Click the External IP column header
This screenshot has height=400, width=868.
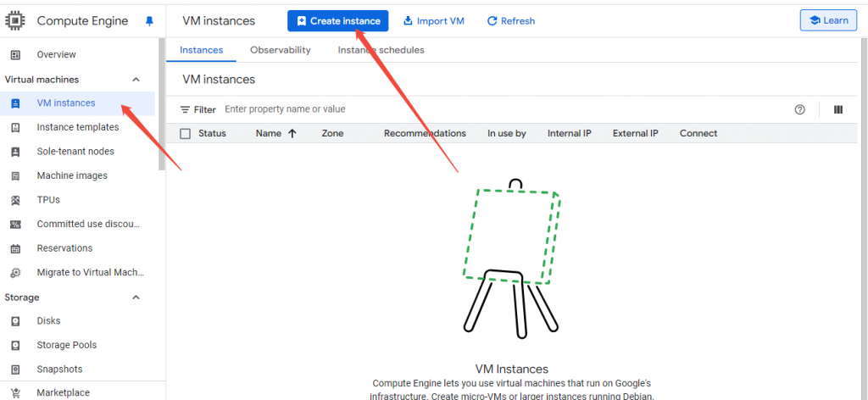[636, 133]
